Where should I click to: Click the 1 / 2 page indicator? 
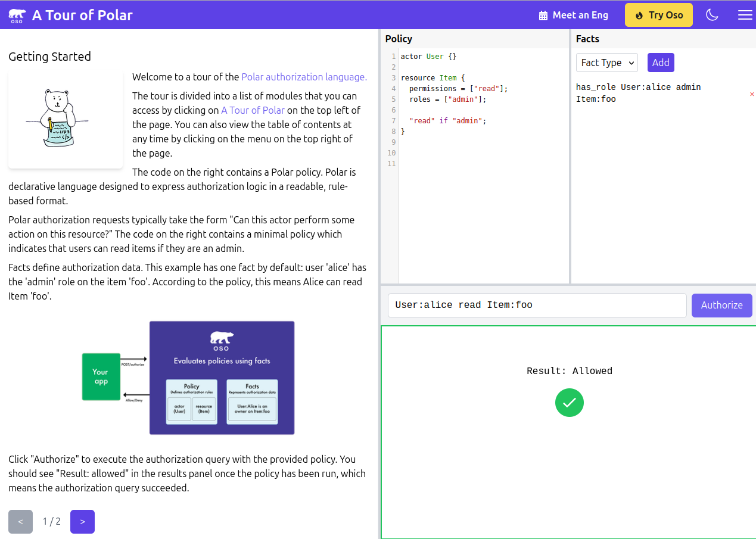[x=51, y=522]
